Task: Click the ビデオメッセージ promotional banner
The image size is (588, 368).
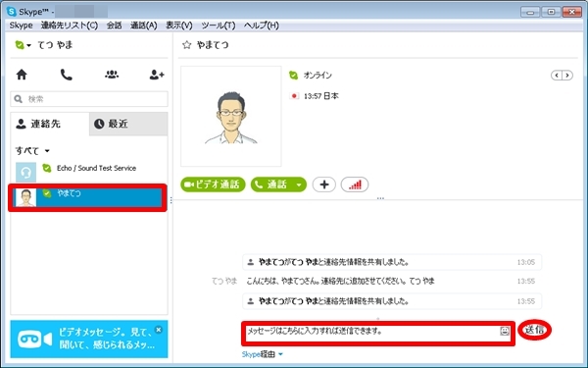Action: point(89,340)
